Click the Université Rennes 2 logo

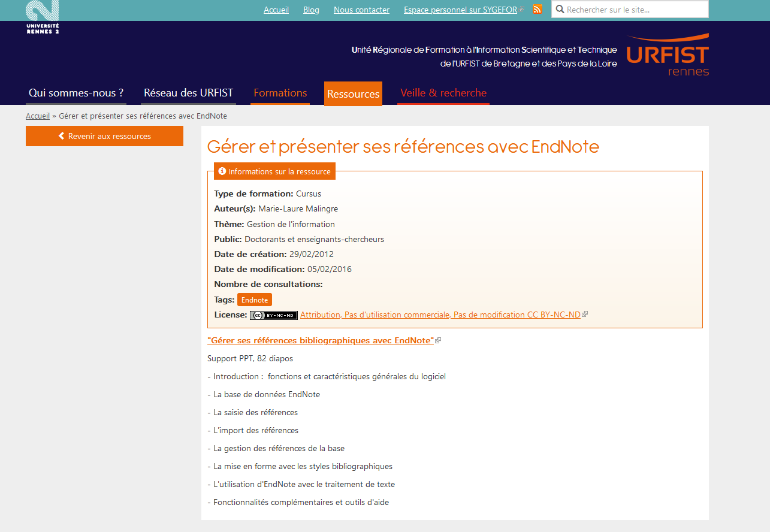43,17
